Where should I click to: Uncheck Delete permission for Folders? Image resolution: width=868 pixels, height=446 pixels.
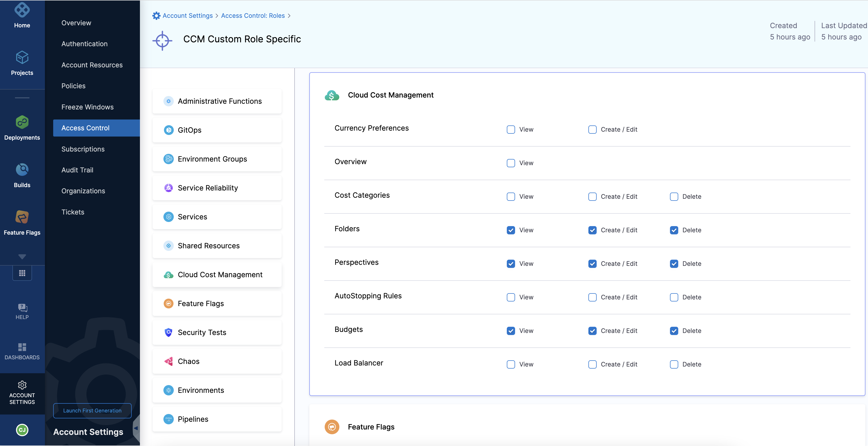(674, 230)
